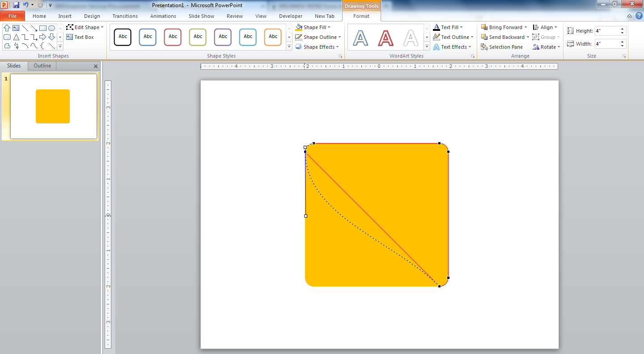Select the Elbow Connector shape
Image resolution: width=644 pixels, height=354 pixels.
point(25,37)
